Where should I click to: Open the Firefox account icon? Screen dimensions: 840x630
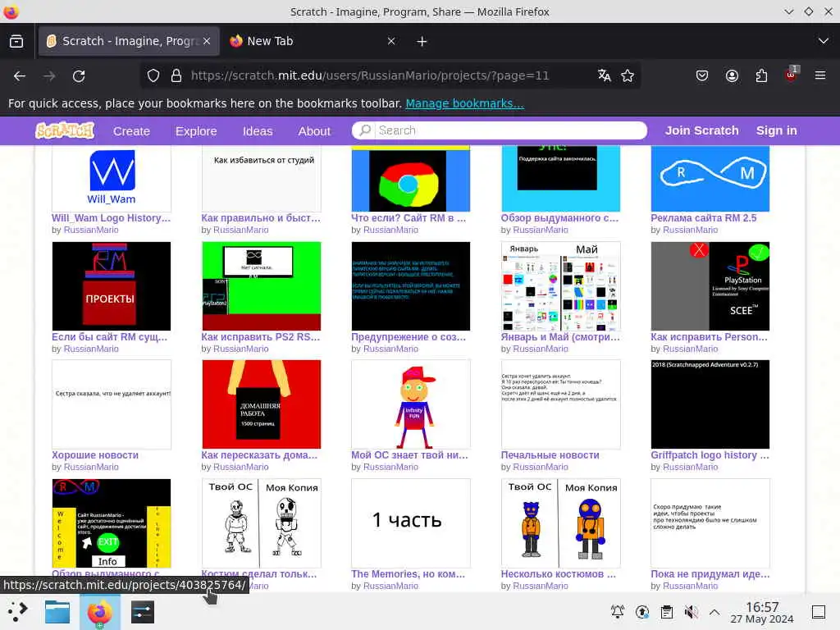pos(732,75)
